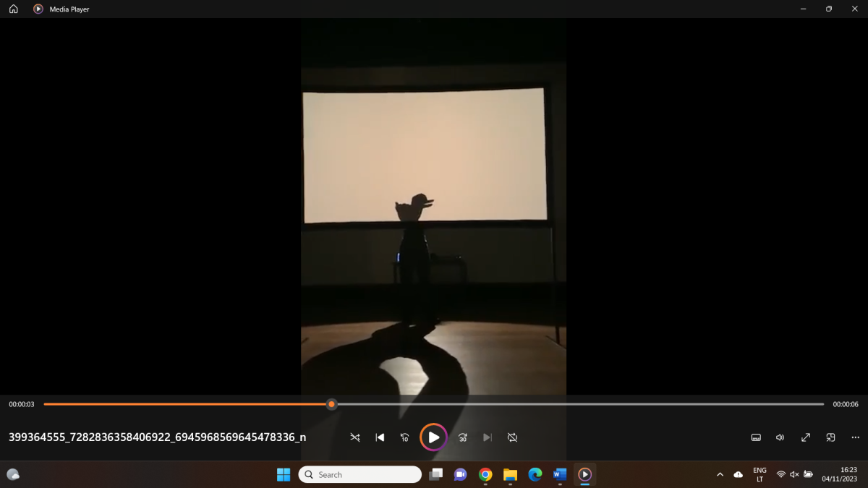Open Windows Start menu

284,474
